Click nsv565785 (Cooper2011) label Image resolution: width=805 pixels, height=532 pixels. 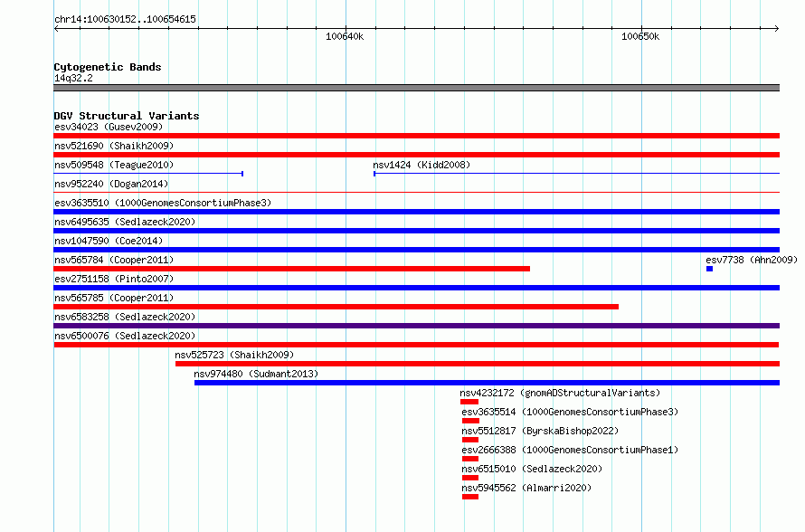(114, 298)
